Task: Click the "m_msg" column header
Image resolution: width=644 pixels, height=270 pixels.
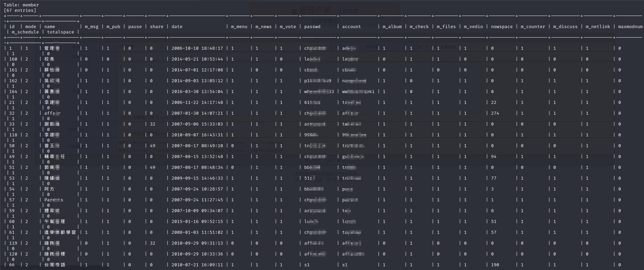Action: (x=92, y=27)
